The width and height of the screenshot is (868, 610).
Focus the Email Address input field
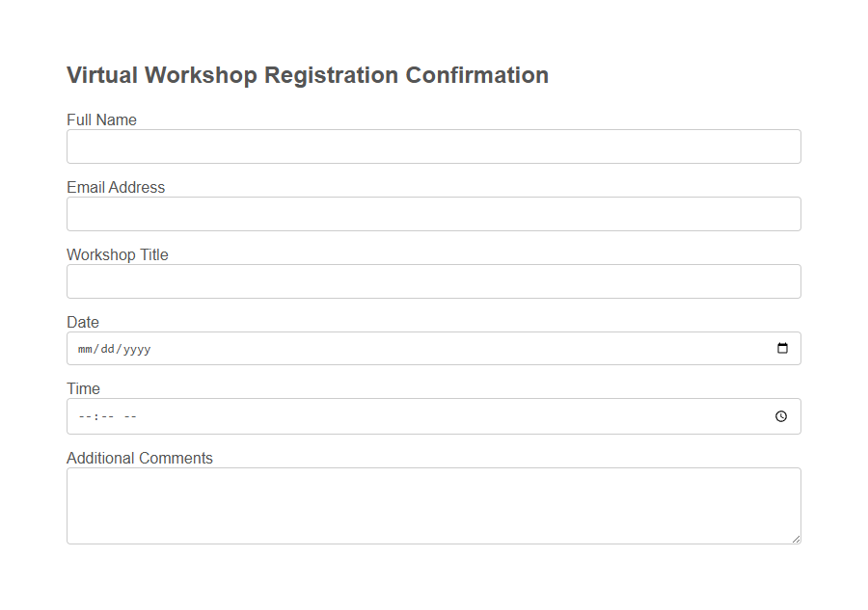point(433,213)
